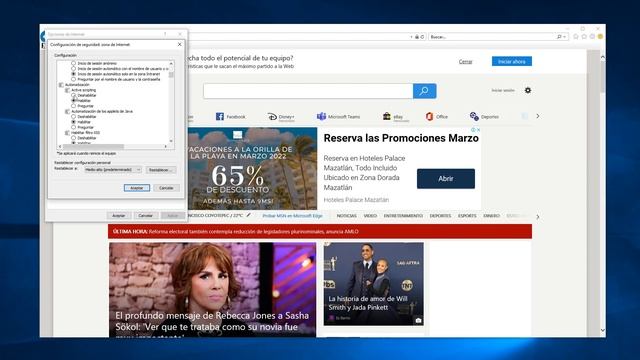Open the VIDEO tab

tap(370, 216)
